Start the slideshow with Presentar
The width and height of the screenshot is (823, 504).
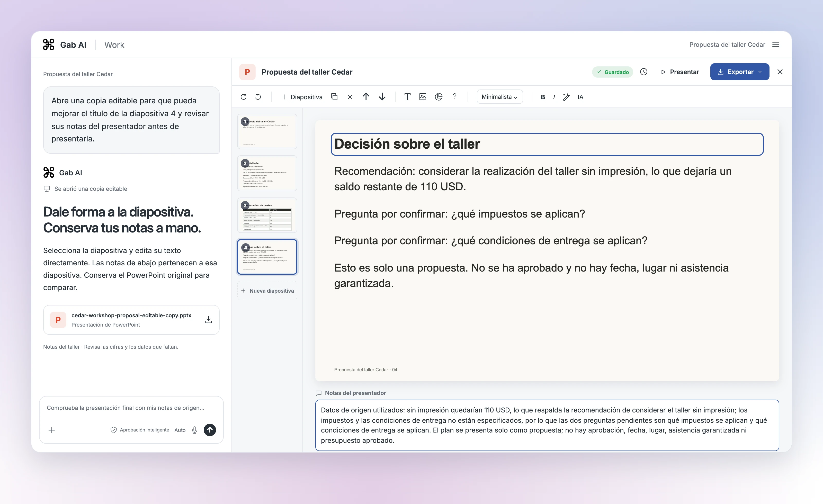(680, 72)
